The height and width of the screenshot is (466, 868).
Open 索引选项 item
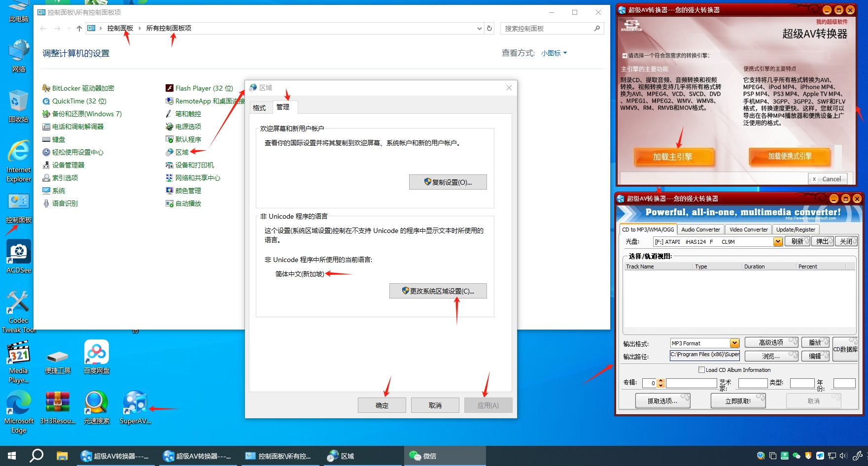60,178
